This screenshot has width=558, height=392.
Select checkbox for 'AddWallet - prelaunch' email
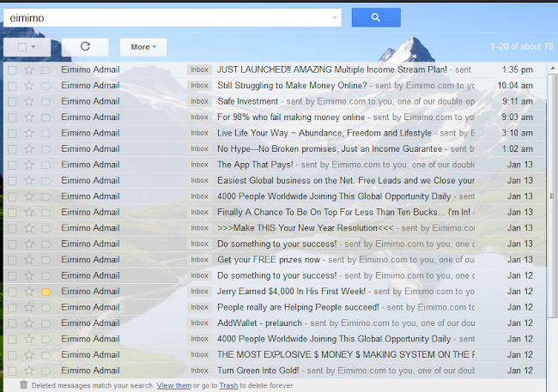(12, 323)
